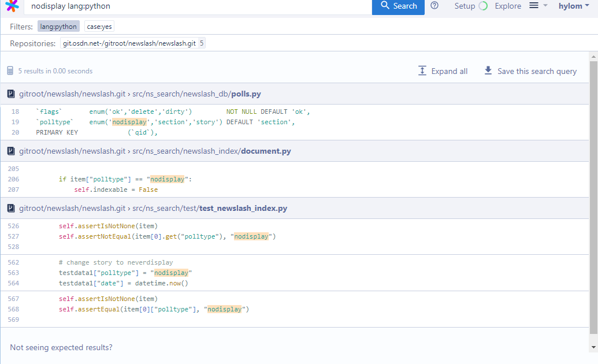Toggle the case:yes filter chip
The width and height of the screenshot is (598, 364).
99,26
